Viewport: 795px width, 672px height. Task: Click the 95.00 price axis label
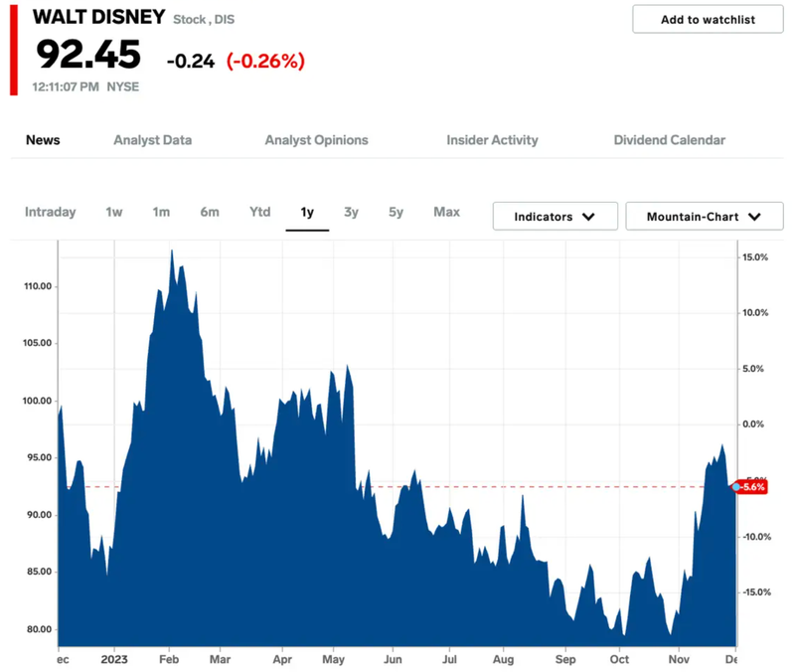(39, 457)
